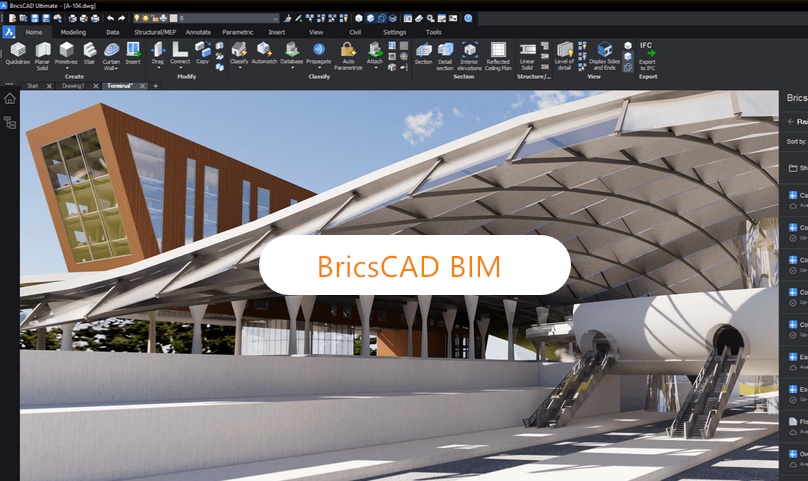Open the Structural/MEP ribbon tab
This screenshot has width=808, height=481.
point(154,32)
